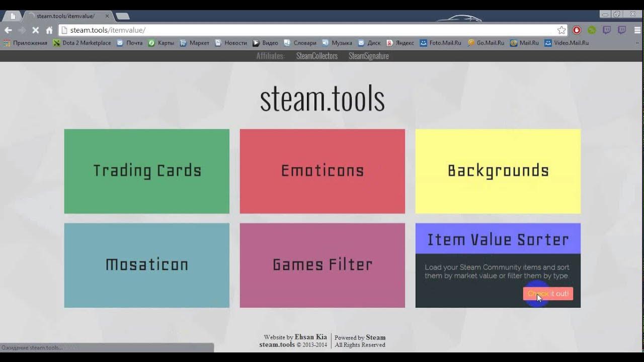The image size is (644, 362).
Task: Click the browser forward arrow
Action: [x=22, y=30]
